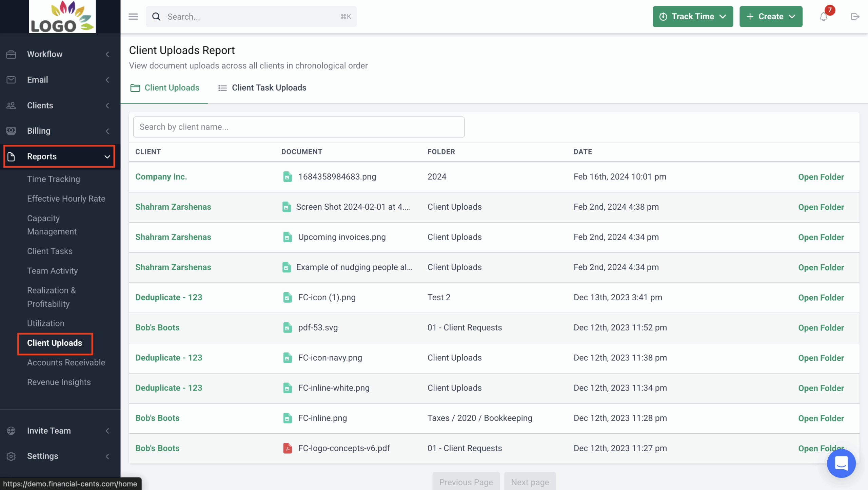Viewport: 868px width, 490px height.
Task: Click the logout icon
Action: [x=855, y=17]
